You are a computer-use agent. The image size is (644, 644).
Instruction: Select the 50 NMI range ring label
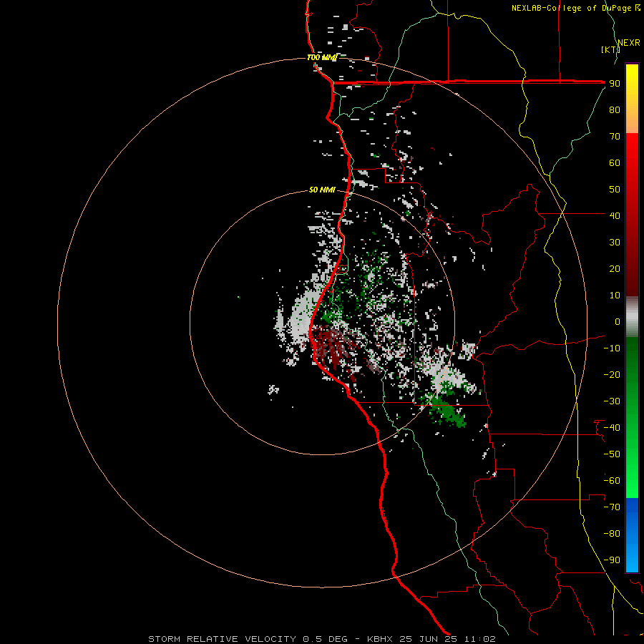(322, 190)
